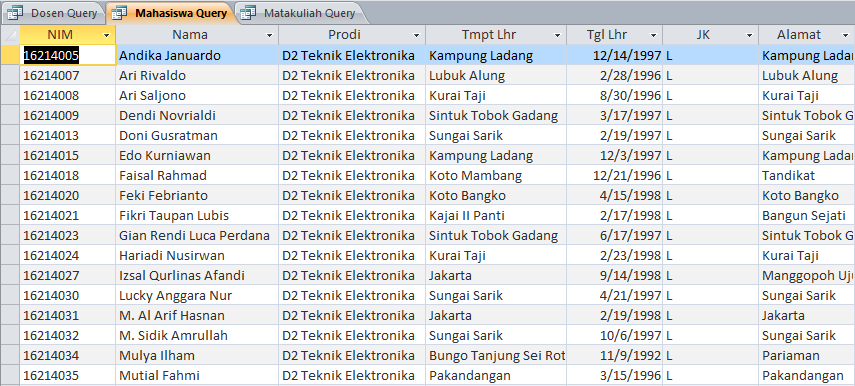Select the JK column header
The width and height of the screenshot is (855, 386).
[711, 35]
